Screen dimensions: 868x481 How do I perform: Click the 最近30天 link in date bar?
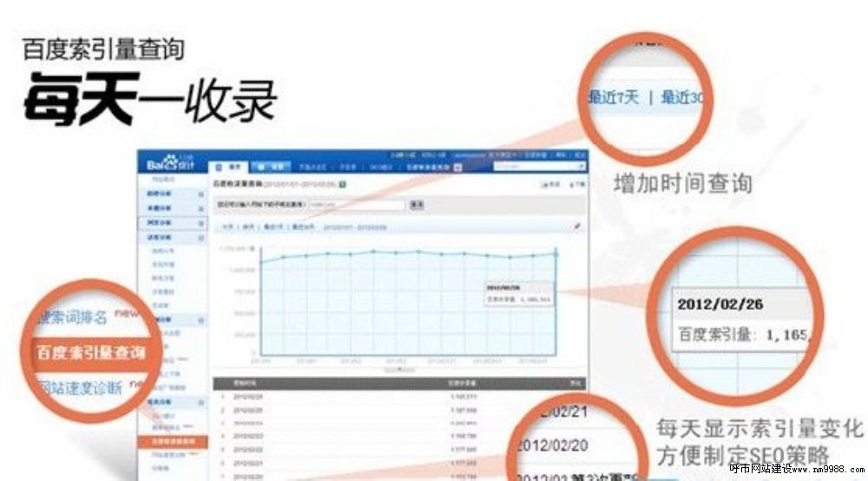[x=303, y=227]
